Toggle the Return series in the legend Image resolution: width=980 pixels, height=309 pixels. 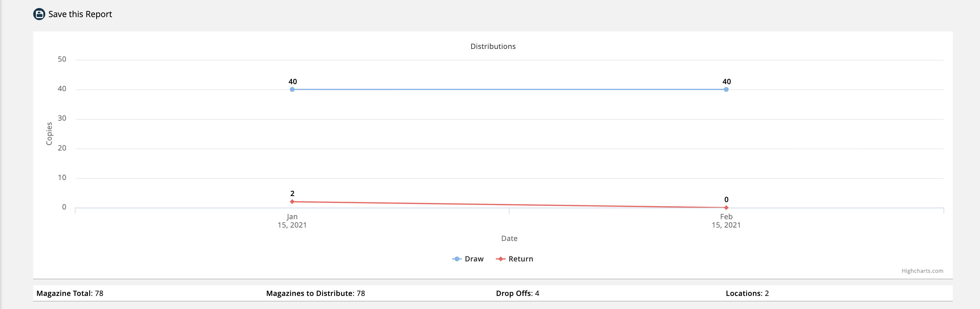tap(521, 259)
